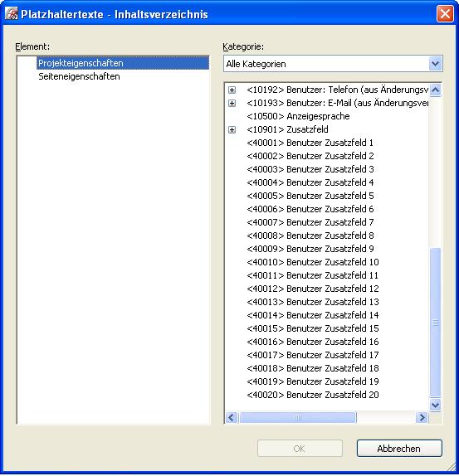The image size is (459, 476).
Task: Select Seiteneigenschaften in the Element list
Action: 79,76
